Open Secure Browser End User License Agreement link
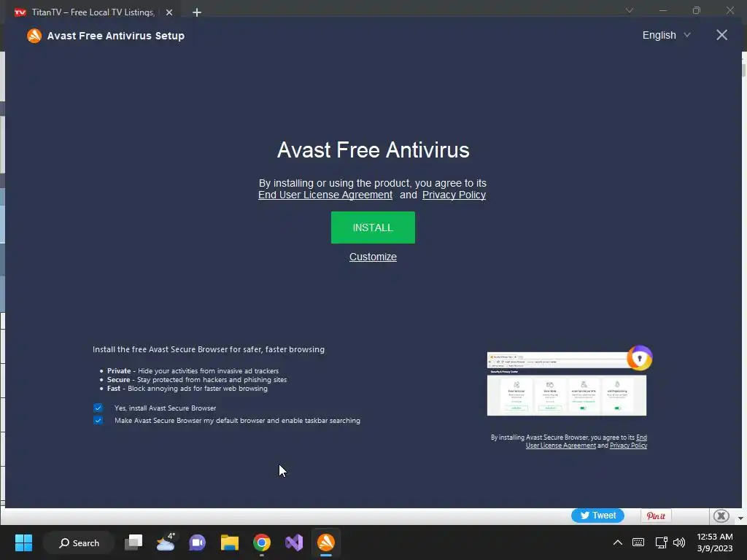 (x=586, y=441)
